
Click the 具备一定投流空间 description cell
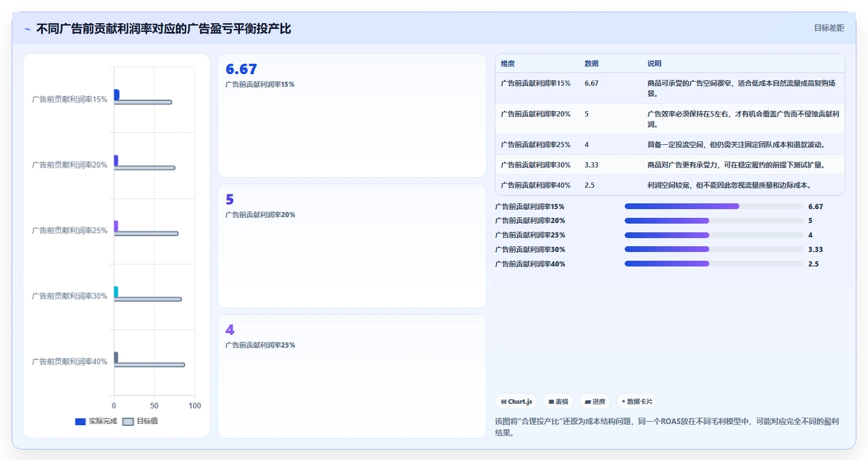tap(737, 145)
